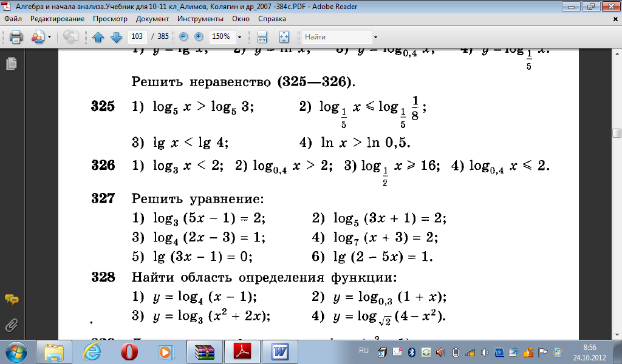Click the page number field showing 103
The height and width of the screenshot is (364, 622).
(x=137, y=36)
